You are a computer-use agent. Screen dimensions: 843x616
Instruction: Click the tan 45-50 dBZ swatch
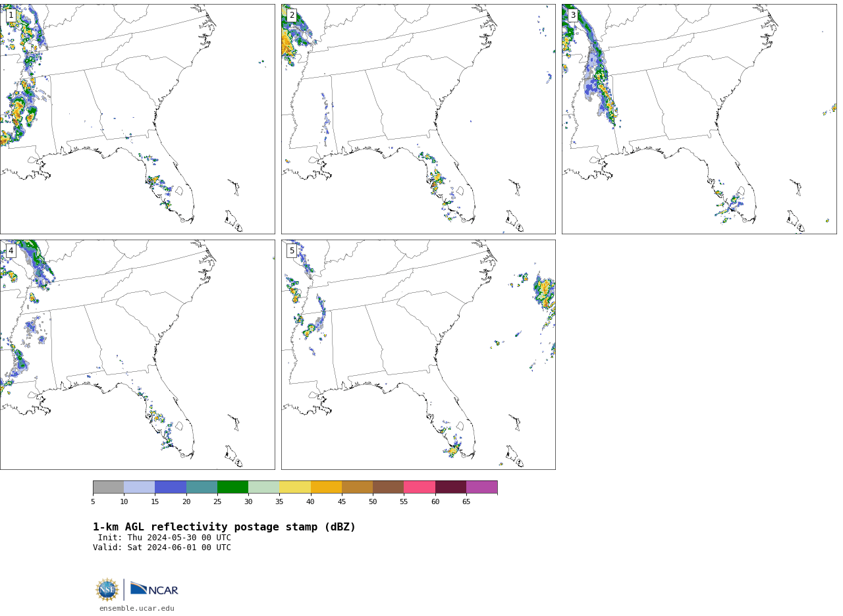coord(357,487)
